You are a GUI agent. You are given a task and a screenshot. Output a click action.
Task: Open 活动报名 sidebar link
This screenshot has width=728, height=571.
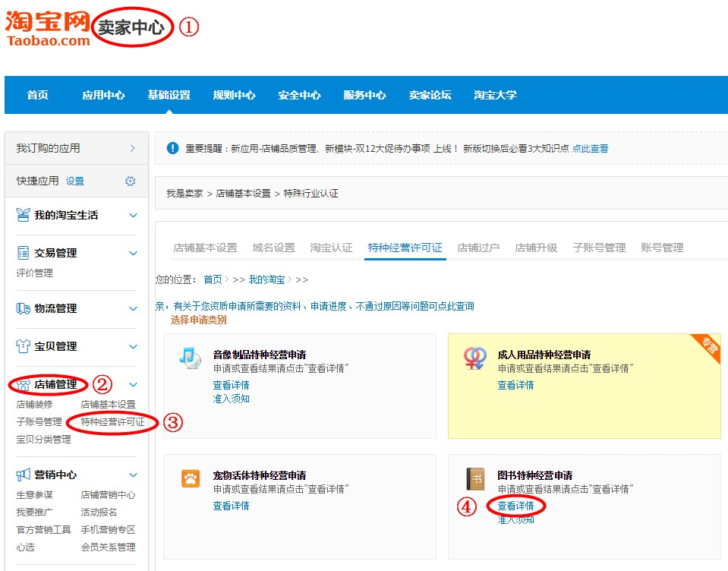[x=99, y=512]
